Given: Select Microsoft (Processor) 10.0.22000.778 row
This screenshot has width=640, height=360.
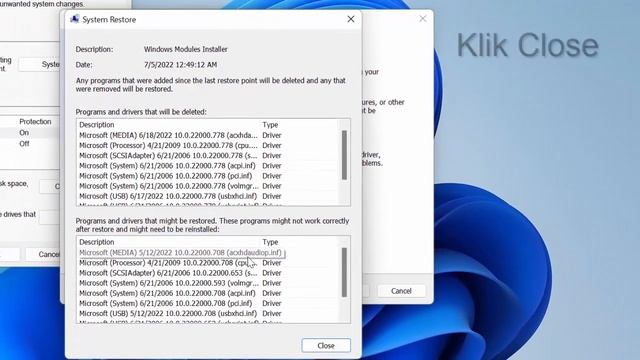Looking at the screenshot, I should click(208, 145).
